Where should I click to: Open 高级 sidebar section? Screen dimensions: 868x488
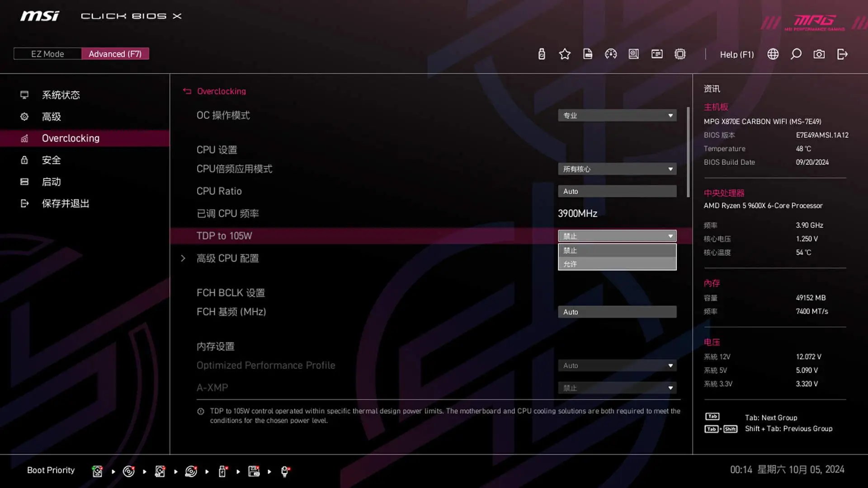(x=85, y=117)
